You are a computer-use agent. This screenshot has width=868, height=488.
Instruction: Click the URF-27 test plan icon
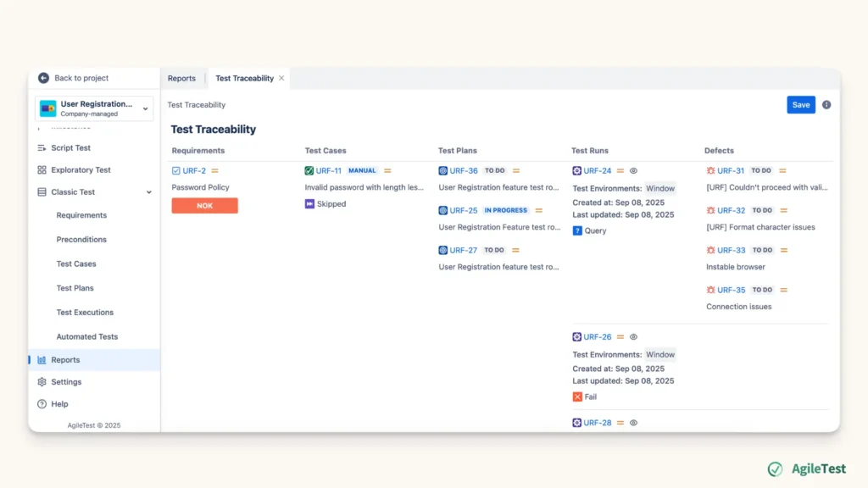[x=442, y=250]
